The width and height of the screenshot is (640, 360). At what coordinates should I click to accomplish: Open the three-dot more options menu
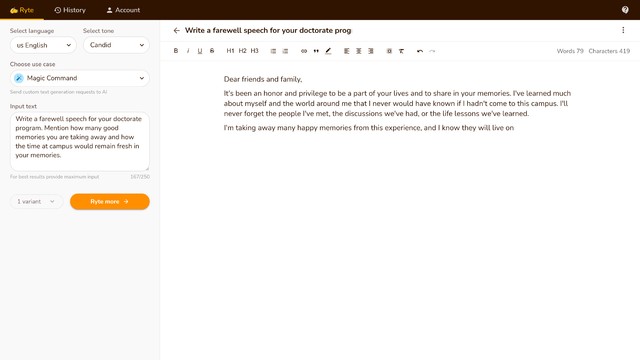(x=623, y=30)
